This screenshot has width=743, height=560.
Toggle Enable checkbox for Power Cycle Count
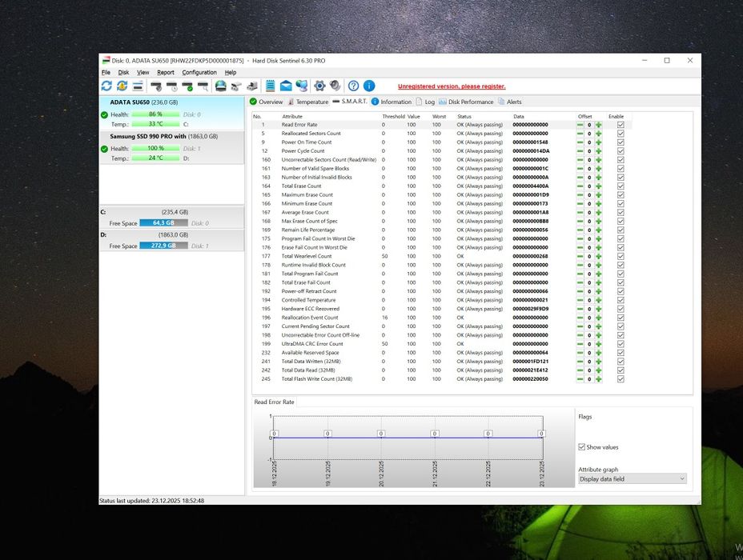pyautogui.click(x=621, y=151)
